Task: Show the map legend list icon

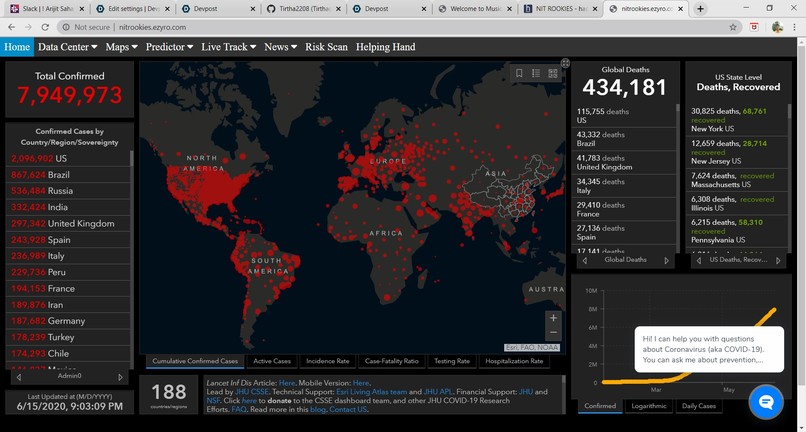Action: (x=536, y=74)
